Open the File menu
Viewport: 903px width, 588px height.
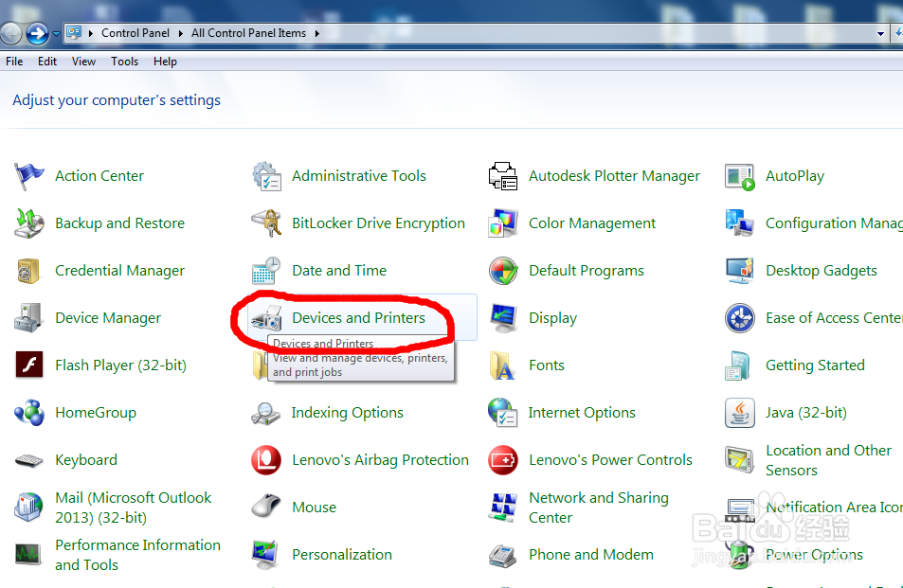pyautogui.click(x=14, y=62)
